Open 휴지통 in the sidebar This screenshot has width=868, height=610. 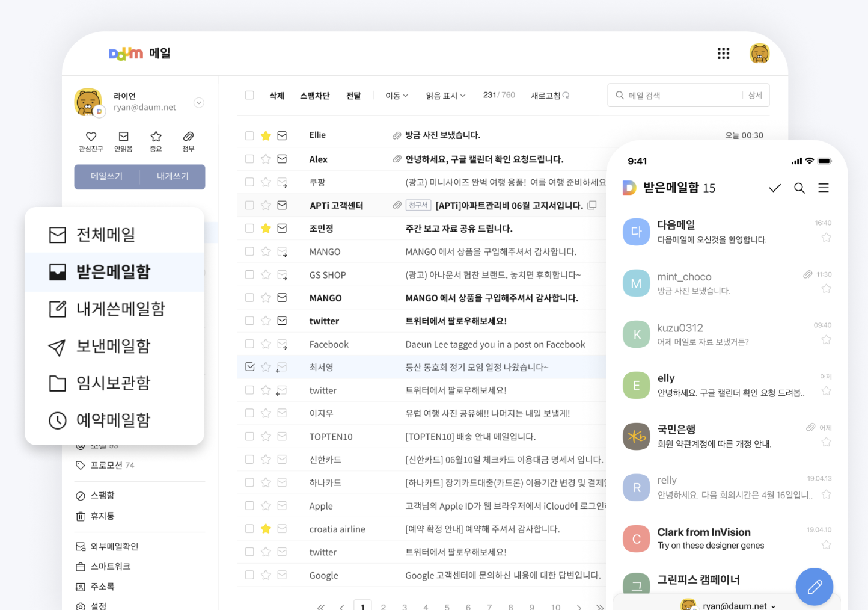[x=95, y=516]
